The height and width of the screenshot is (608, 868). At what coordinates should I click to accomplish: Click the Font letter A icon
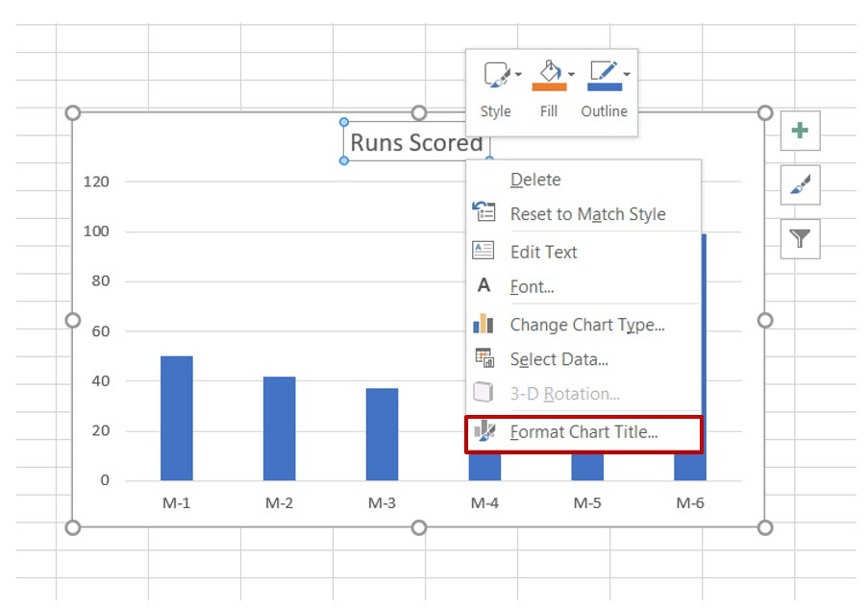pos(484,287)
